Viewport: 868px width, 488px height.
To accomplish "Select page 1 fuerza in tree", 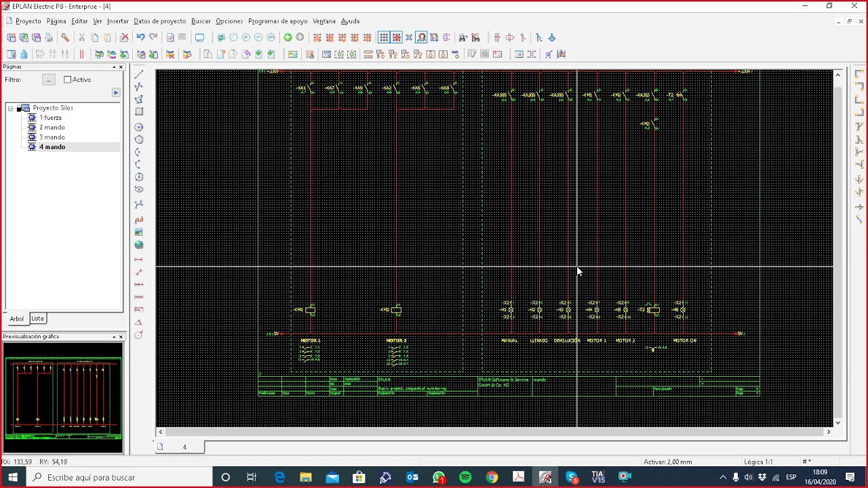I will click(50, 118).
